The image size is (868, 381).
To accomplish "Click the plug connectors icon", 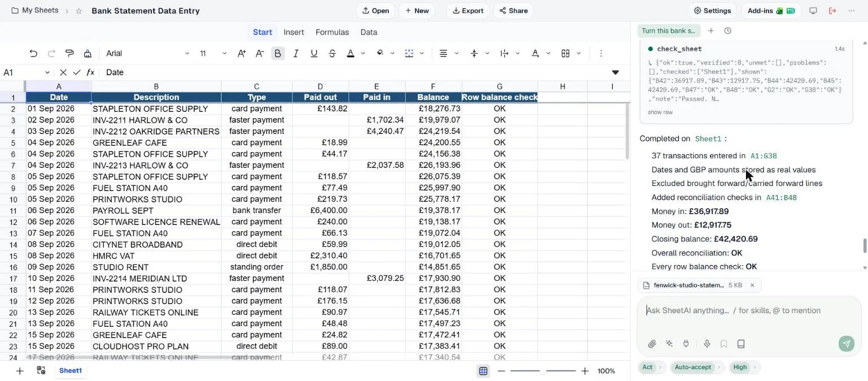I will pos(686,344).
